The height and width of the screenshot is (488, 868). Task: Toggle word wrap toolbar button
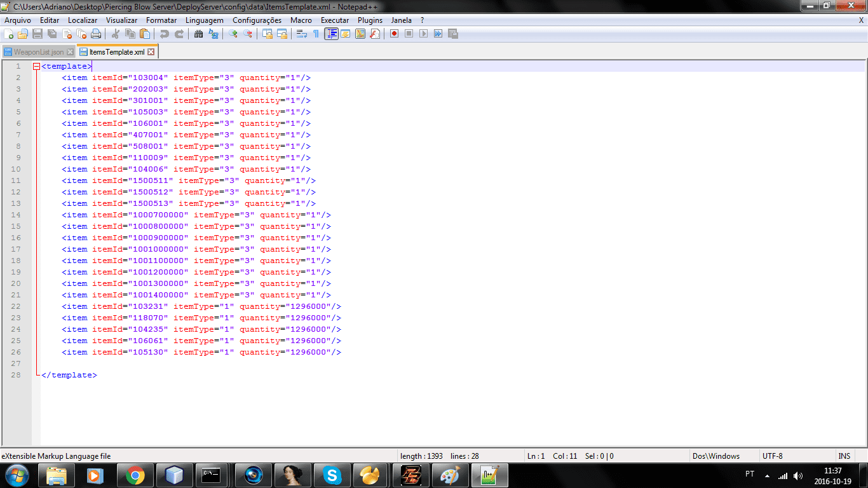pos(301,34)
